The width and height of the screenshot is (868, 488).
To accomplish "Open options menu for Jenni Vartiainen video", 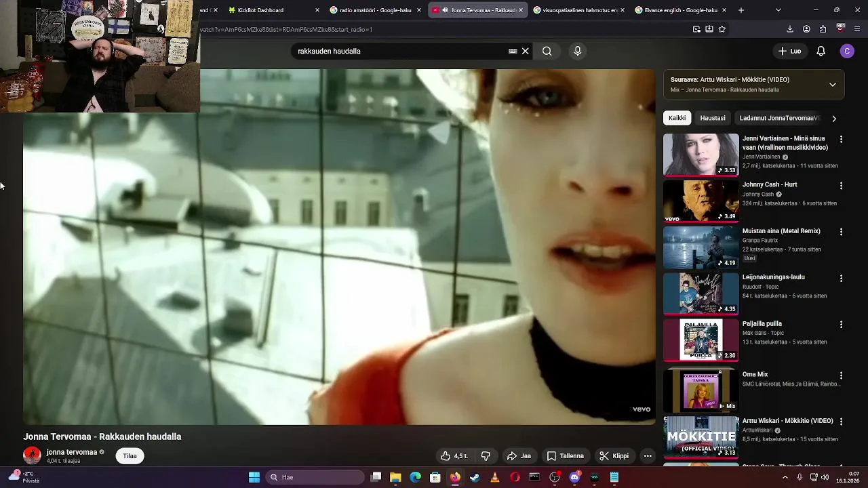I will [x=841, y=139].
